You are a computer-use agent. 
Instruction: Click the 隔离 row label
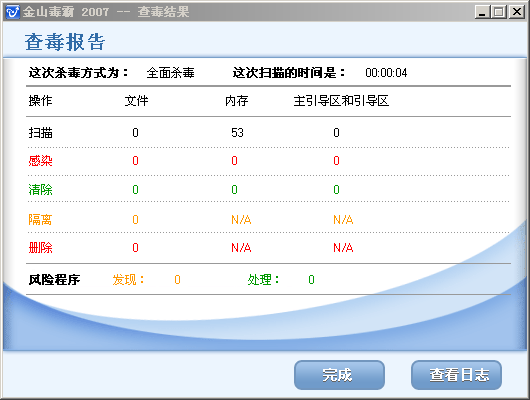40,219
